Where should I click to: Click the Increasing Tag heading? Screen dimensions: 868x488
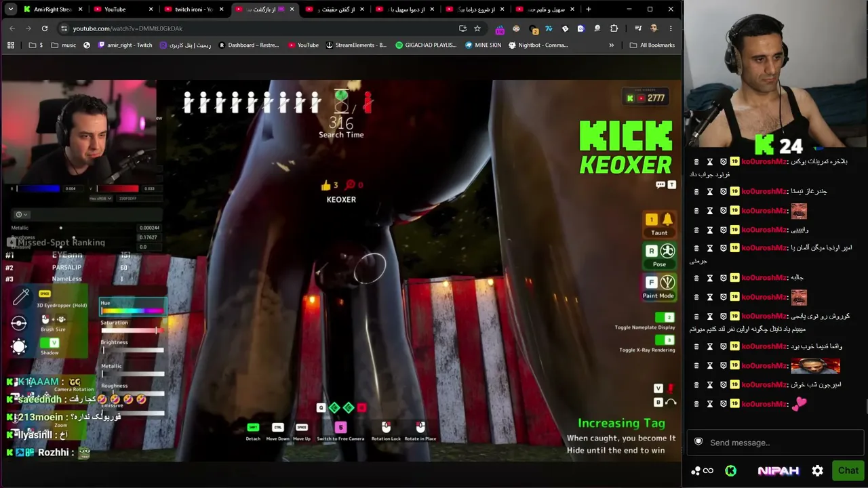point(621,423)
